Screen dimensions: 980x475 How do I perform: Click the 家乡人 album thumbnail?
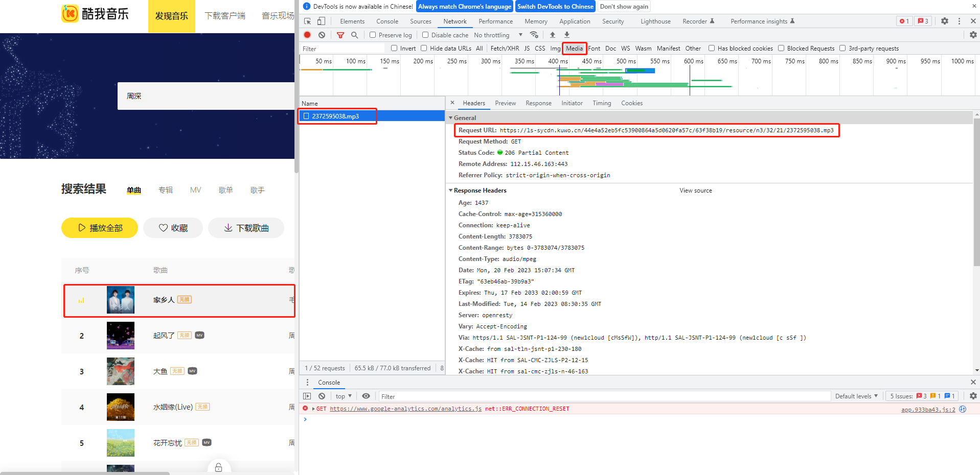[121, 300]
